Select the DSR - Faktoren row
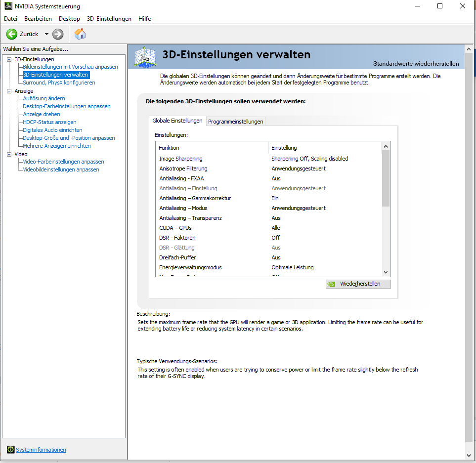Image resolution: width=476 pixels, height=463 pixels. pyautogui.click(x=269, y=238)
